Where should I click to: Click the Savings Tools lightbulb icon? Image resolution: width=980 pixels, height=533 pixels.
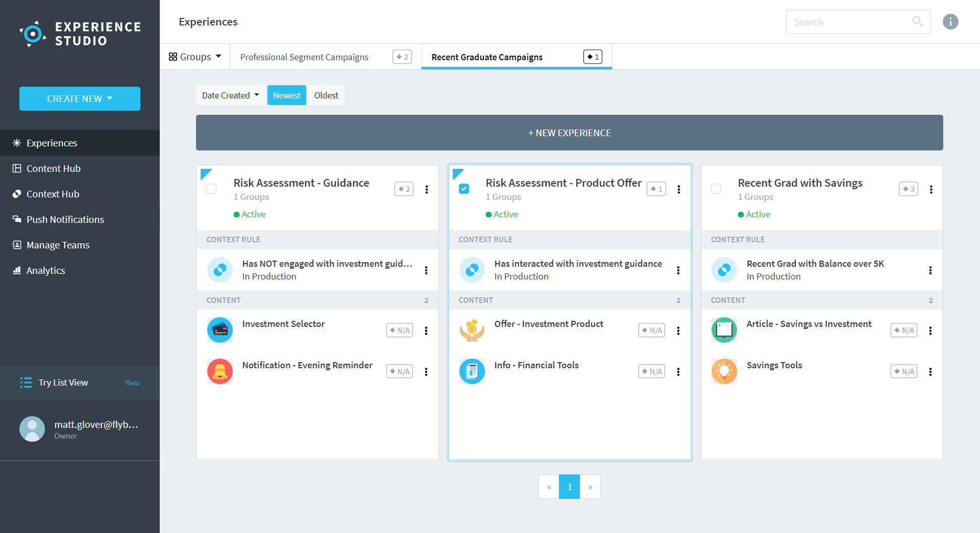point(724,371)
